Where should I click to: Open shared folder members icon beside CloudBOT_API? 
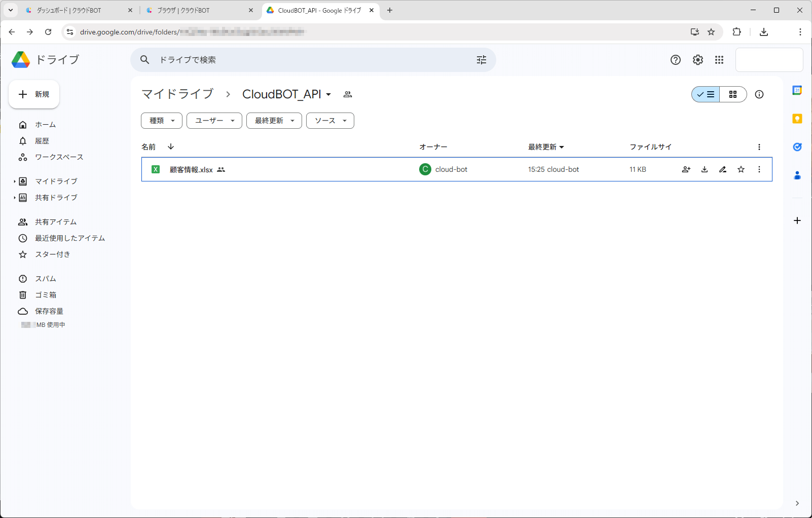(x=348, y=94)
